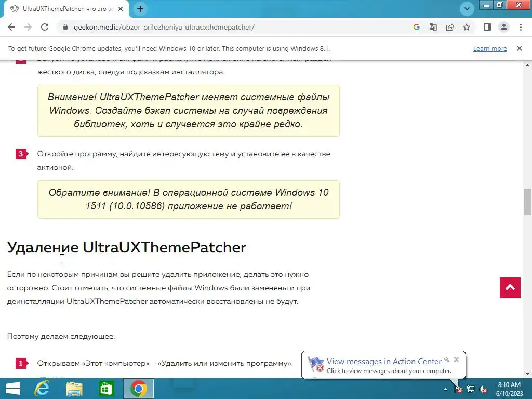Launch Internet Explorer from taskbar
532x399 pixels.
[x=42, y=389]
